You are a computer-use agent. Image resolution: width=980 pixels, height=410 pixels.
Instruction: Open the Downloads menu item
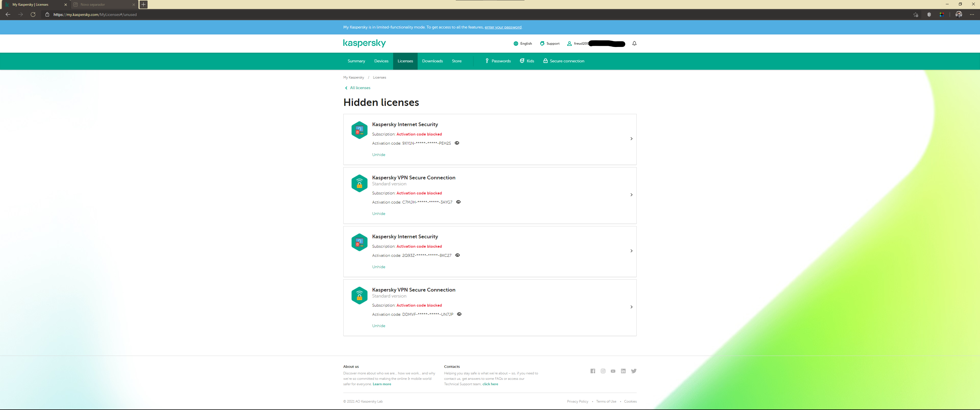coord(432,61)
